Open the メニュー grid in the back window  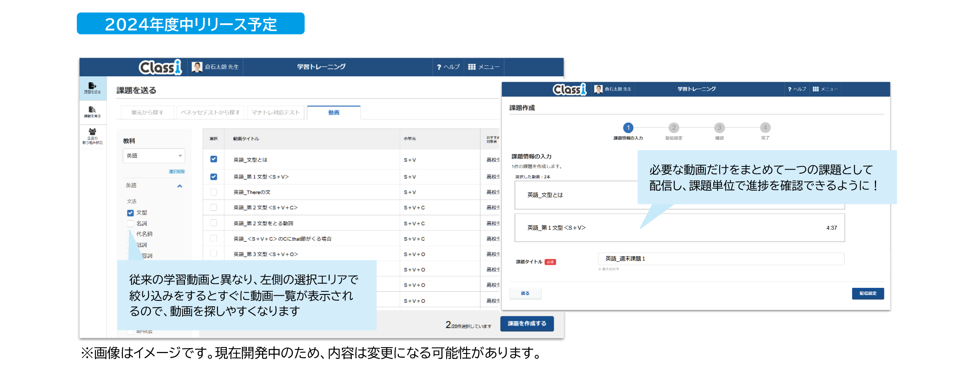(x=484, y=67)
